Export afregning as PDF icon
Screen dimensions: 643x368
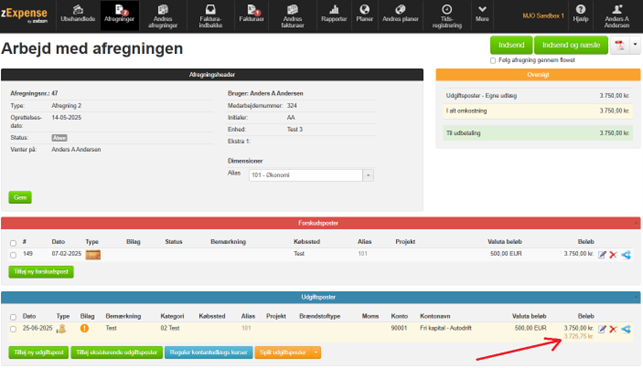tap(620, 45)
